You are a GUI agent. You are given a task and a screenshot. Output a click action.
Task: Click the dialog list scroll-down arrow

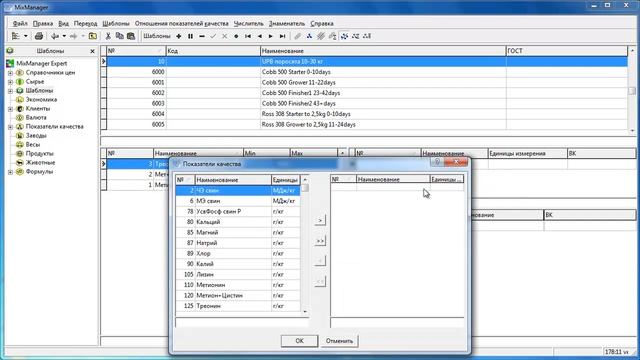tap(304, 311)
